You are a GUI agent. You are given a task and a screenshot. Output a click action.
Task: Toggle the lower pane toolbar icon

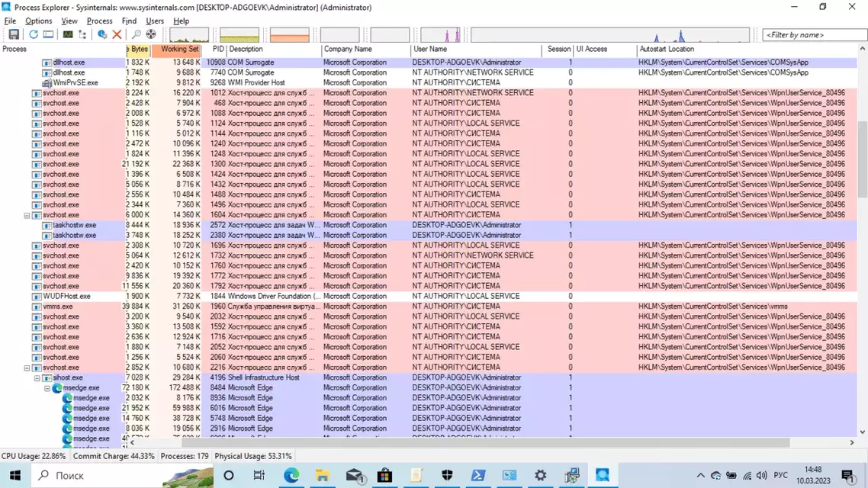49,34
